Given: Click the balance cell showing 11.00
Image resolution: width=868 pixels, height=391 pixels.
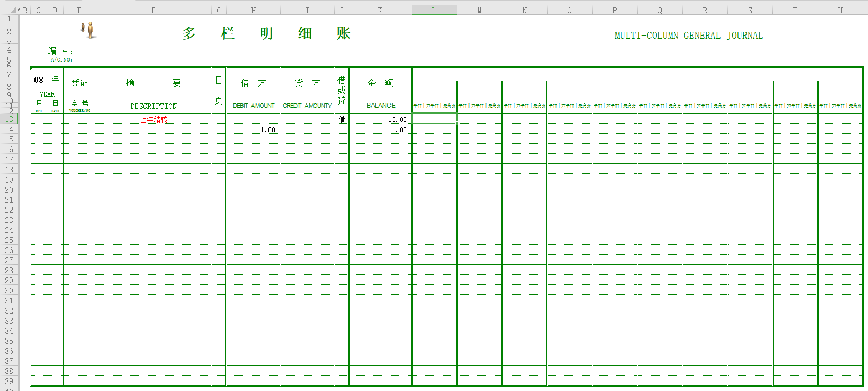Looking at the screenshot, I should [x=380, y=129].
